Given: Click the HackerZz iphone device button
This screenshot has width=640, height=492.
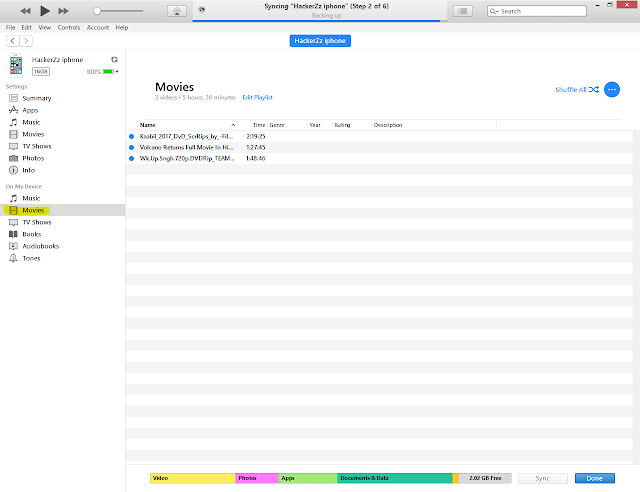Looking at the screenshot, I should point(320,41).
